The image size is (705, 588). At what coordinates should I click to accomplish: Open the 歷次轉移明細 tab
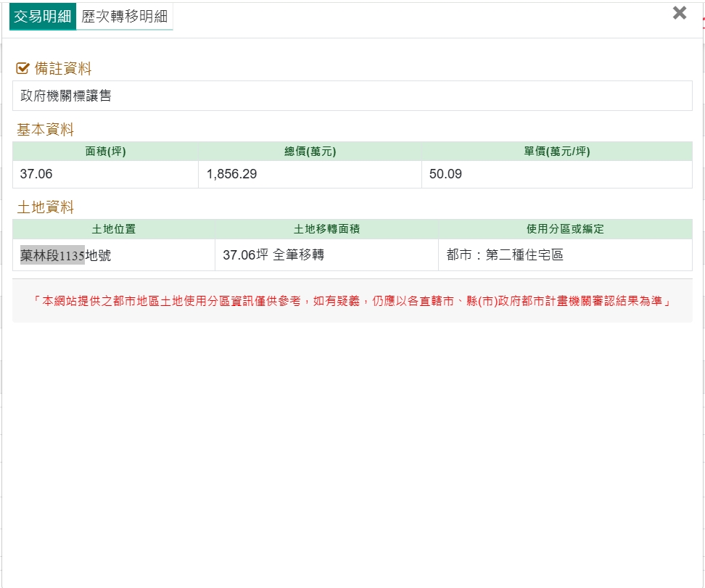tap(124, 17)
